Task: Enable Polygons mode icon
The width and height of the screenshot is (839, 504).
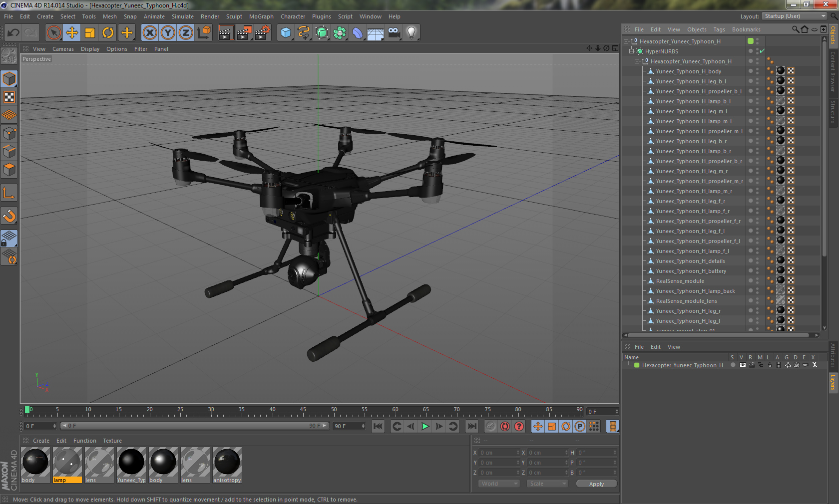Action: click(x=9, y=170)
